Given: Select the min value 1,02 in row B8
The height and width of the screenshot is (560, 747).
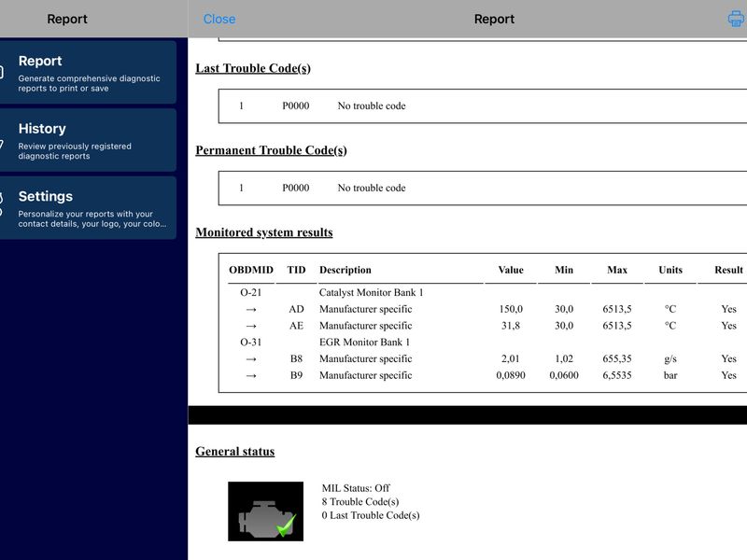Looking at the screenshot, I should click(564, 358).
